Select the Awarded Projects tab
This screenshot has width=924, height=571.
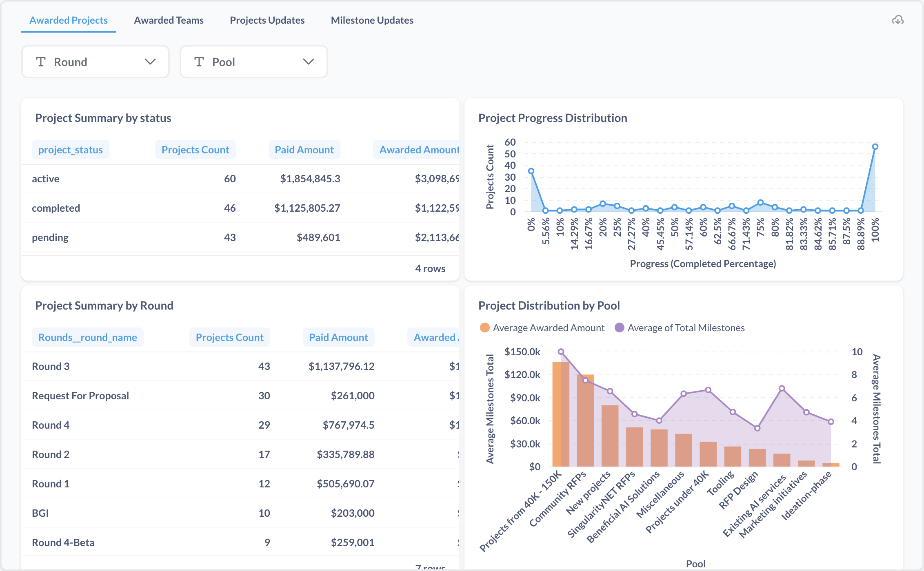[x=69, y=20]
